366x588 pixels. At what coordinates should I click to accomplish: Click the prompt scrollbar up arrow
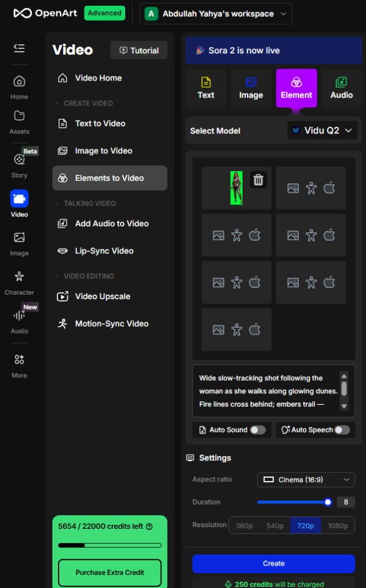[x=344, y=376]
